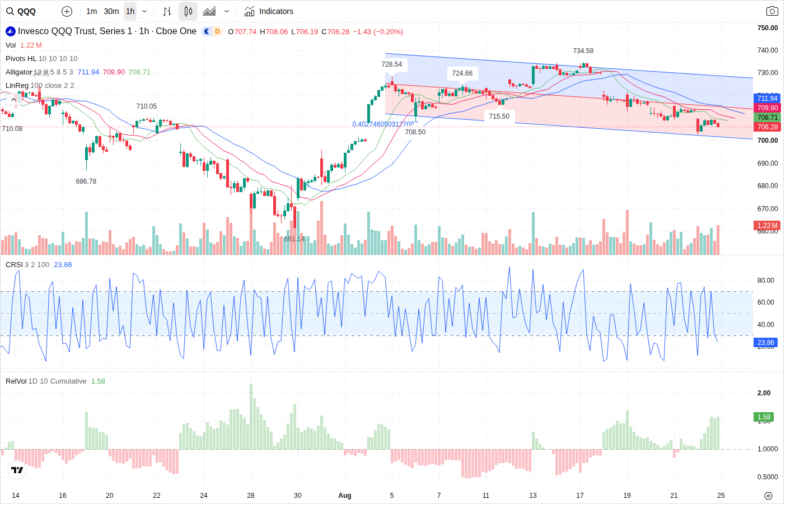Select the LinReg indicator legend

click(x=17, y=86)
